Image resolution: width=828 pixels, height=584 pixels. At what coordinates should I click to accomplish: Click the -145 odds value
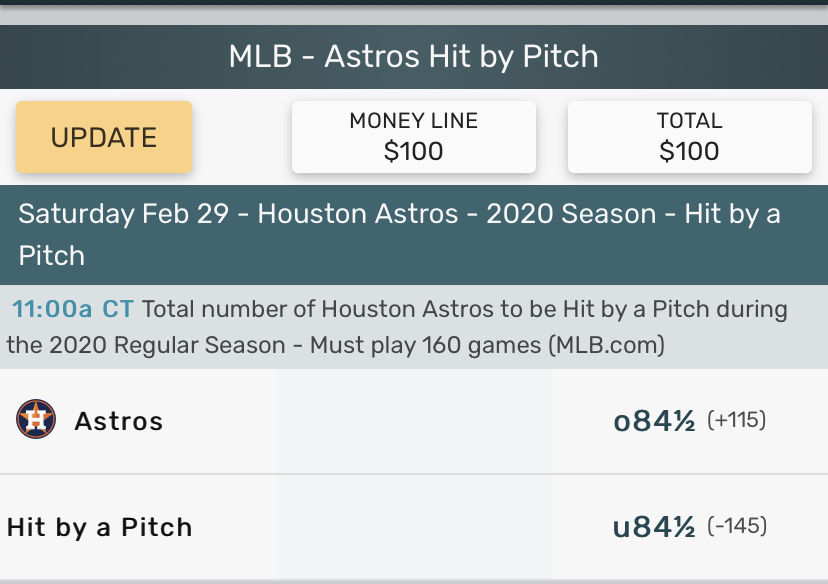coord(737,526)
